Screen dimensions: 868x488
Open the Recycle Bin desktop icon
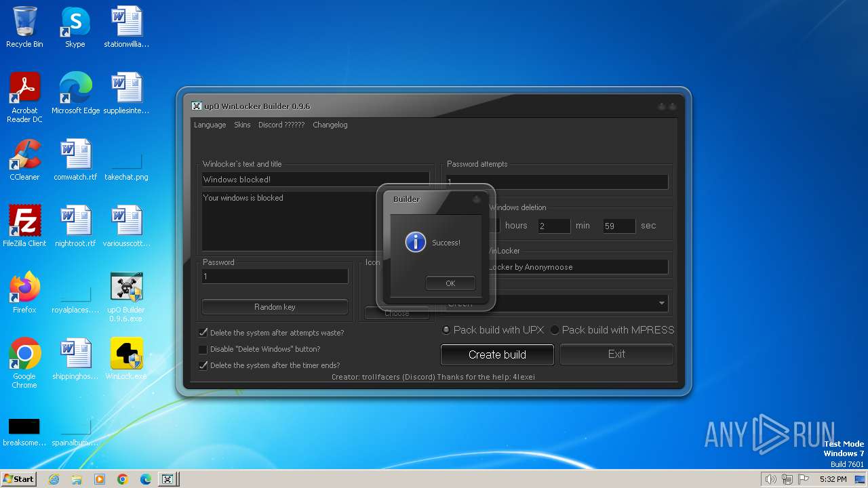click(x=24, y=28)
